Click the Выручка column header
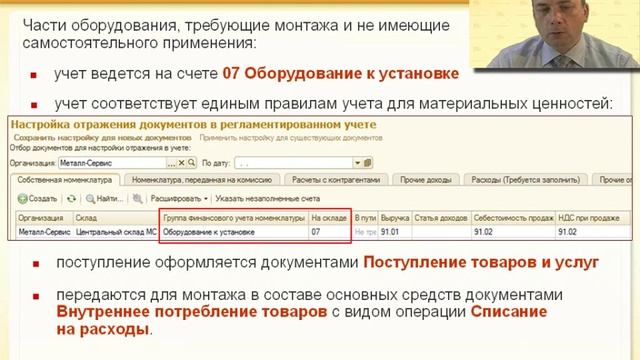 395,218
